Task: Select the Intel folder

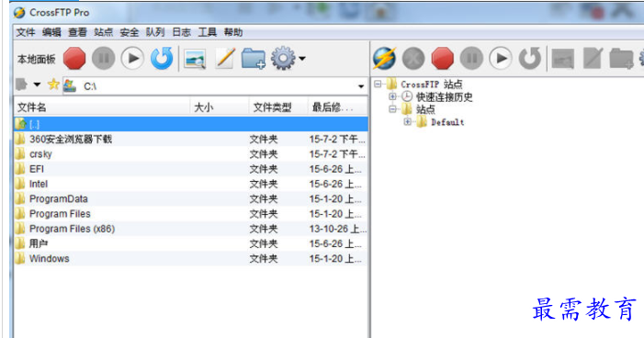Action: click(x=191, y=184)
